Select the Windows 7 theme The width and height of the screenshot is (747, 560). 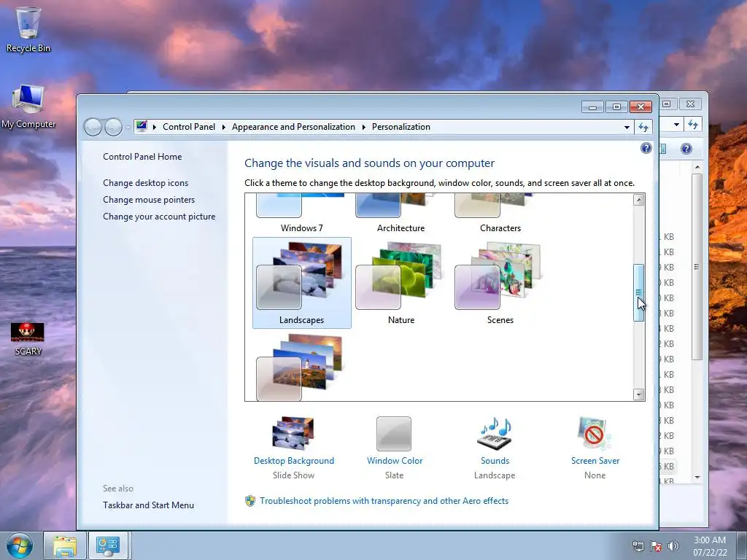(x=301, y=214)
